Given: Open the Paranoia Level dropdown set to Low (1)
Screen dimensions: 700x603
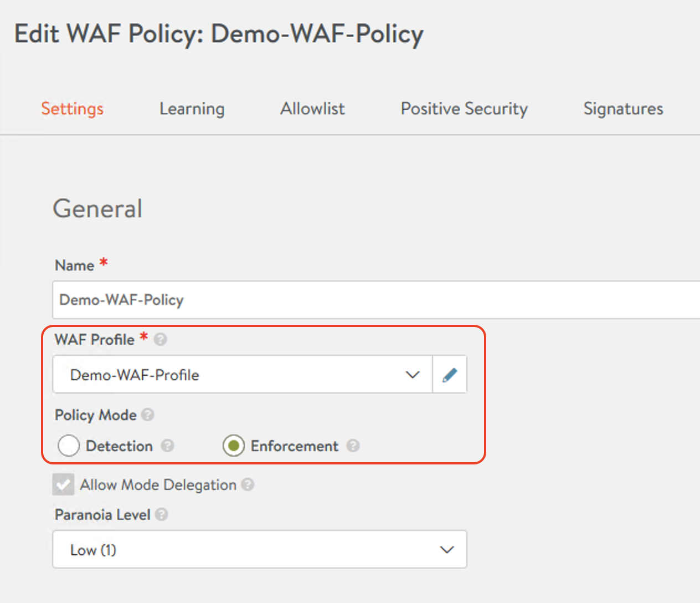Looking at the screenshot, I should coord(259,550).
